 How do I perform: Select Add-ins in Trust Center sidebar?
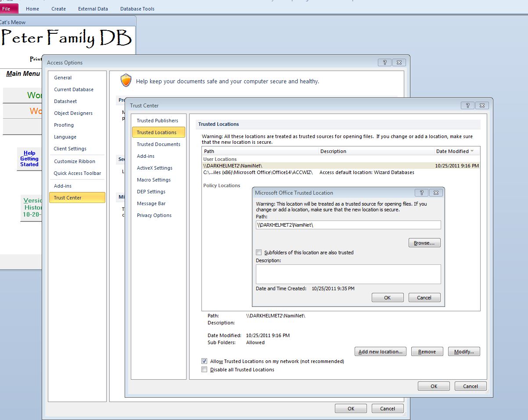click(x=158, y=156)
